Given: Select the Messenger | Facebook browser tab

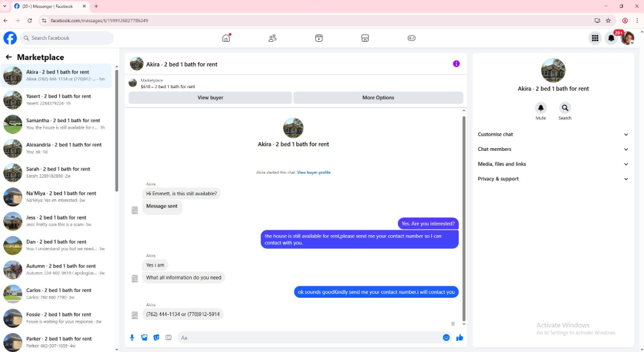Looking at the screenshot, I should coord(48,6).
